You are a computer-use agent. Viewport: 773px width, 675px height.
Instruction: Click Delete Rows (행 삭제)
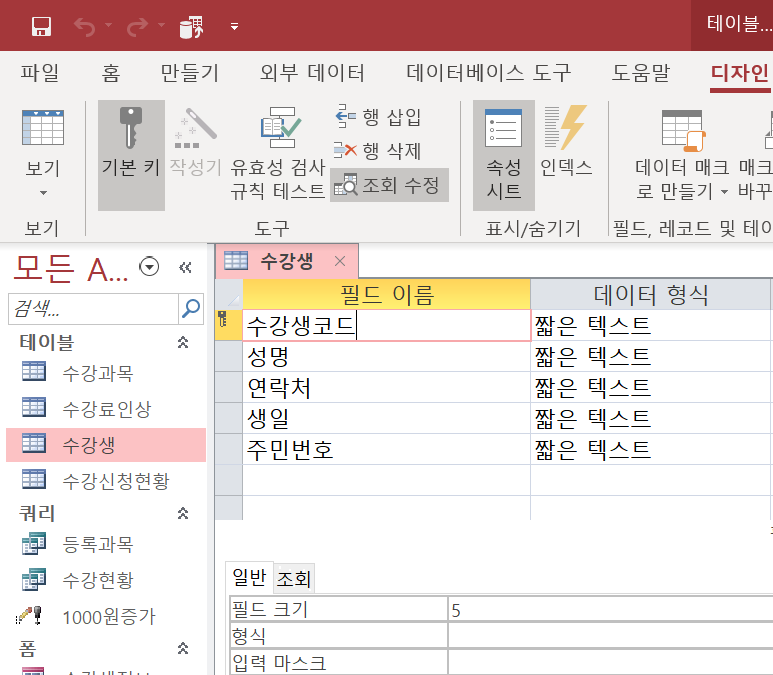coord(379,151)
